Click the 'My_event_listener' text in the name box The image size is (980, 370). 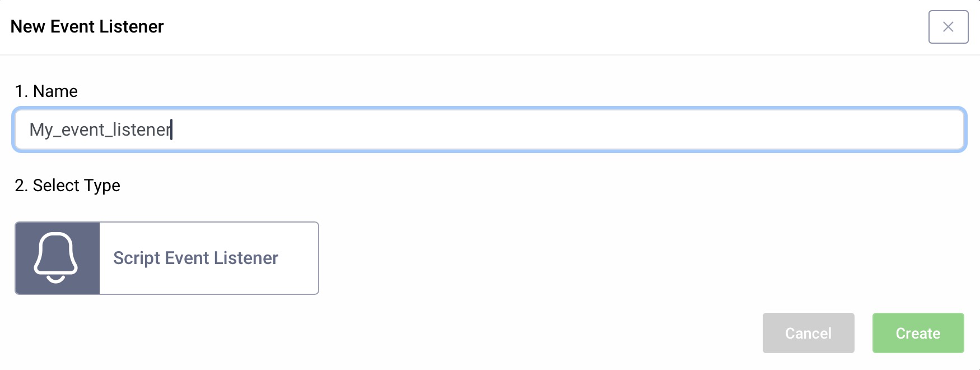100,129
